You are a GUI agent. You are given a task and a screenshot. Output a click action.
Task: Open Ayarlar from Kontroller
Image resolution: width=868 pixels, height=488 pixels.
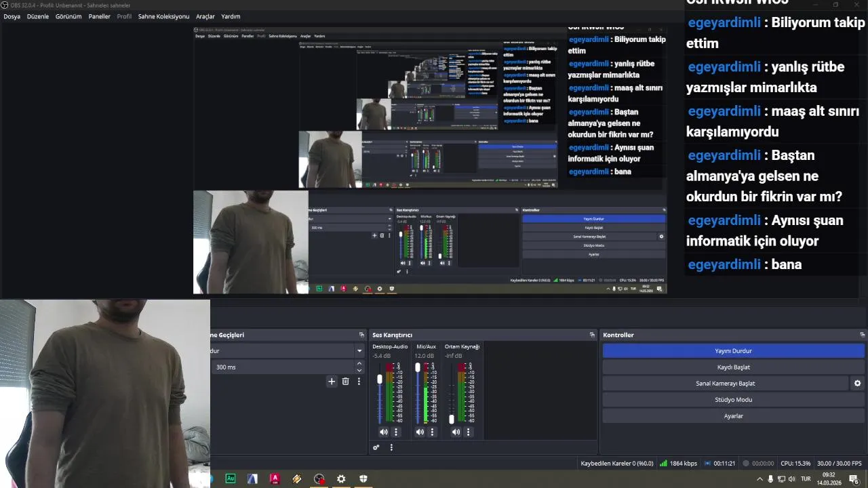pos(733,415)
